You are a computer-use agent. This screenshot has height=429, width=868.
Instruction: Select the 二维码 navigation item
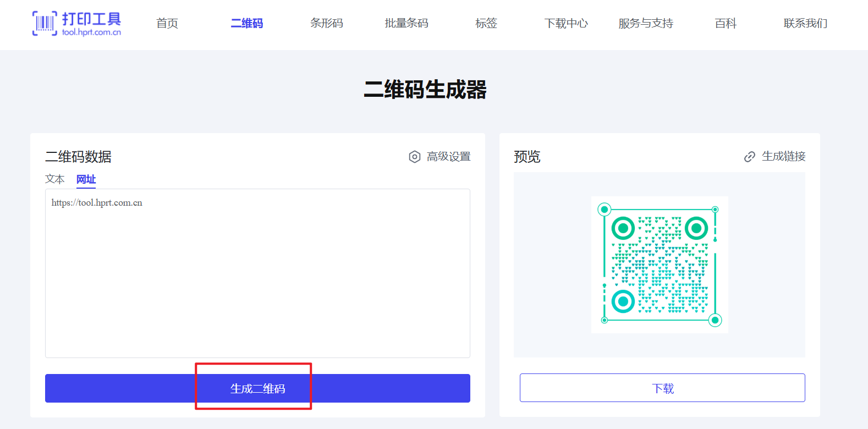click(247, 23)
